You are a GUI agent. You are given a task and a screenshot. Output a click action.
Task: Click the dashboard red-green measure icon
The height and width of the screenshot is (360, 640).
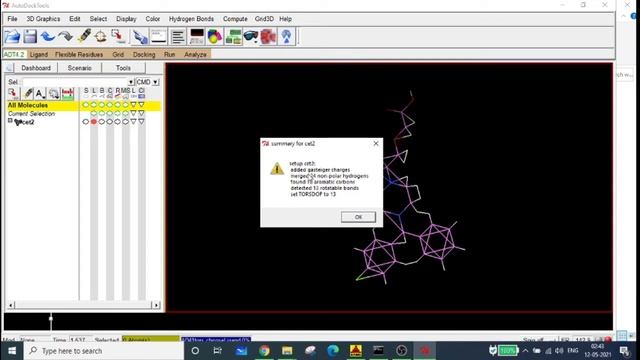pos(68,94)
